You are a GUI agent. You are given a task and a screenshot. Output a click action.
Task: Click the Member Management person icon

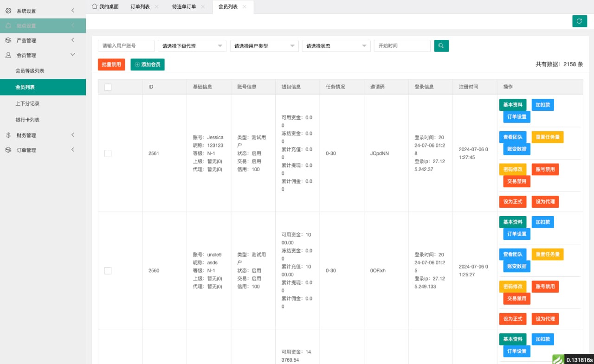click(8, 55)
